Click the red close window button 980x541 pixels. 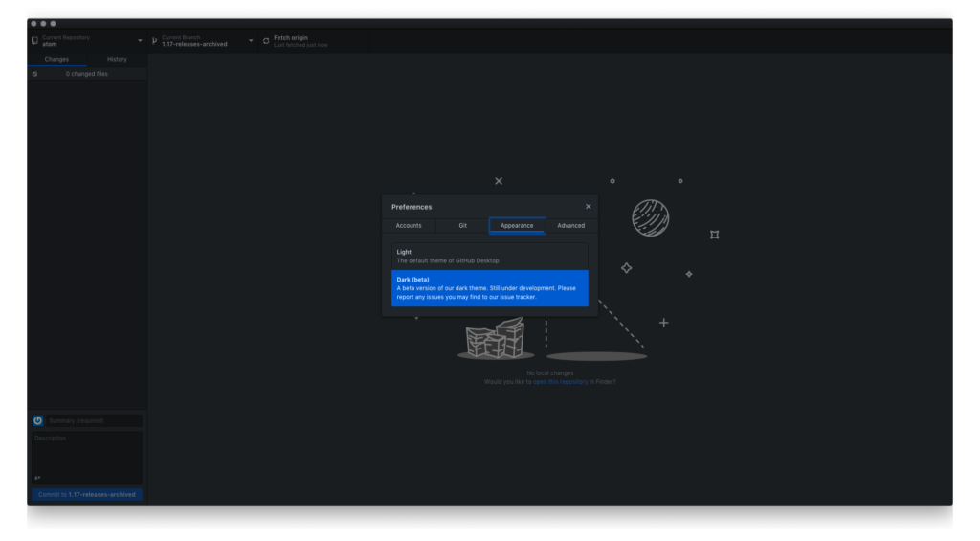[x=33, y=24]
